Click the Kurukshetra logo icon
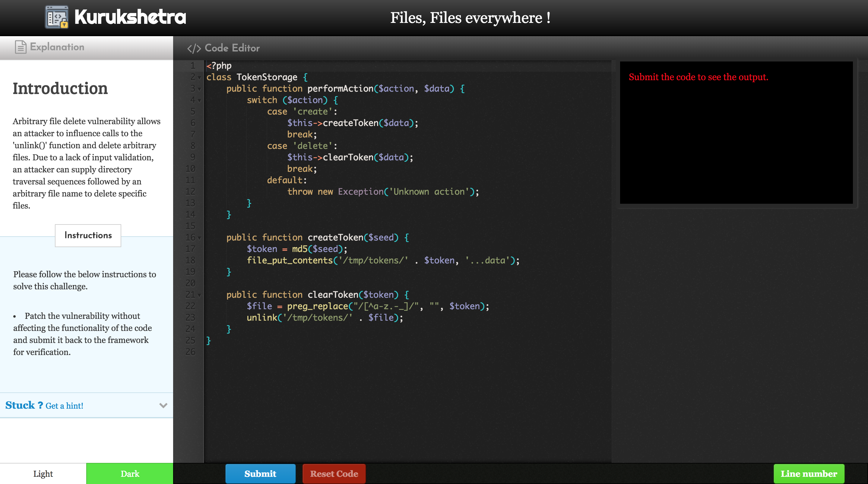The width and height of the screenshot is (868, 484). tap(57, 17)
